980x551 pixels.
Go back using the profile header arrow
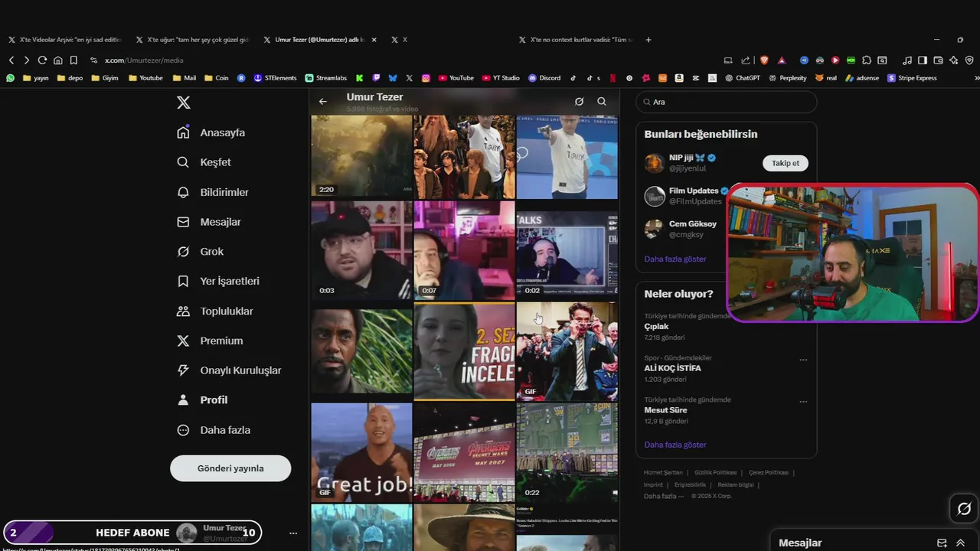pyautogui.click(x=323, y=102)
